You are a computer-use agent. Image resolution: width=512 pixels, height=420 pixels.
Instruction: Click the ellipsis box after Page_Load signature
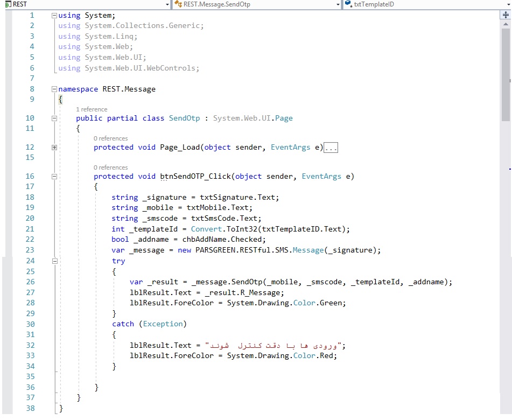coord(331,148)
